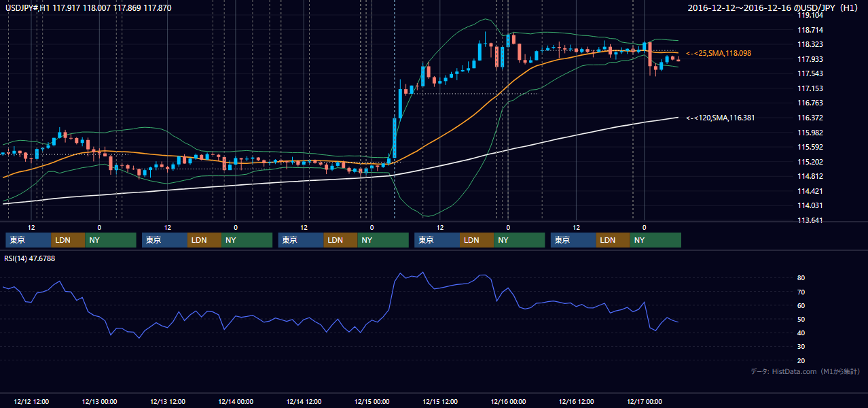Select the 120 SMA label showing 116.381

(x=721, y=118)
